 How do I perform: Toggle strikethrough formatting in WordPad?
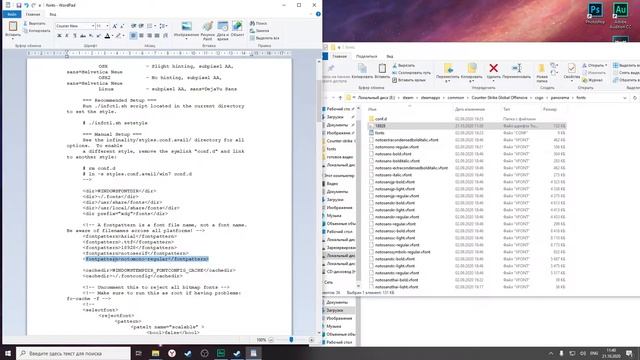83,36
